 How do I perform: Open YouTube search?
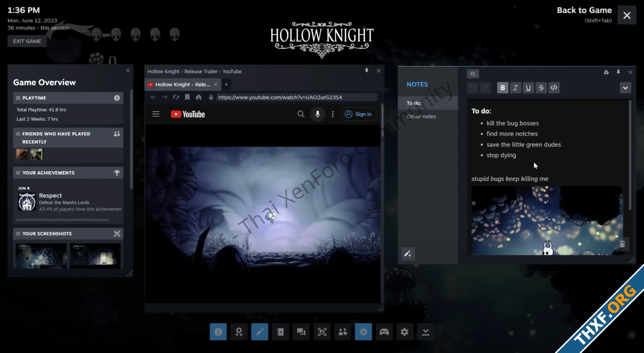pyautogui.click(x=301, y=114)
